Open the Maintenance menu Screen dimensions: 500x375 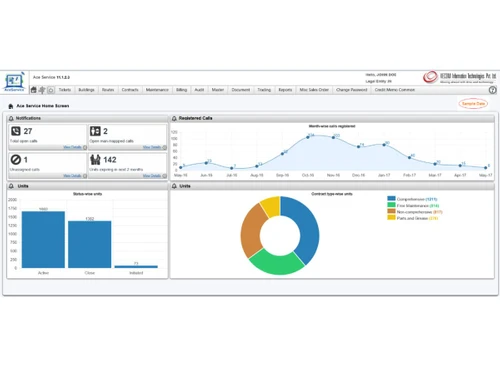[x=157, y=90]
